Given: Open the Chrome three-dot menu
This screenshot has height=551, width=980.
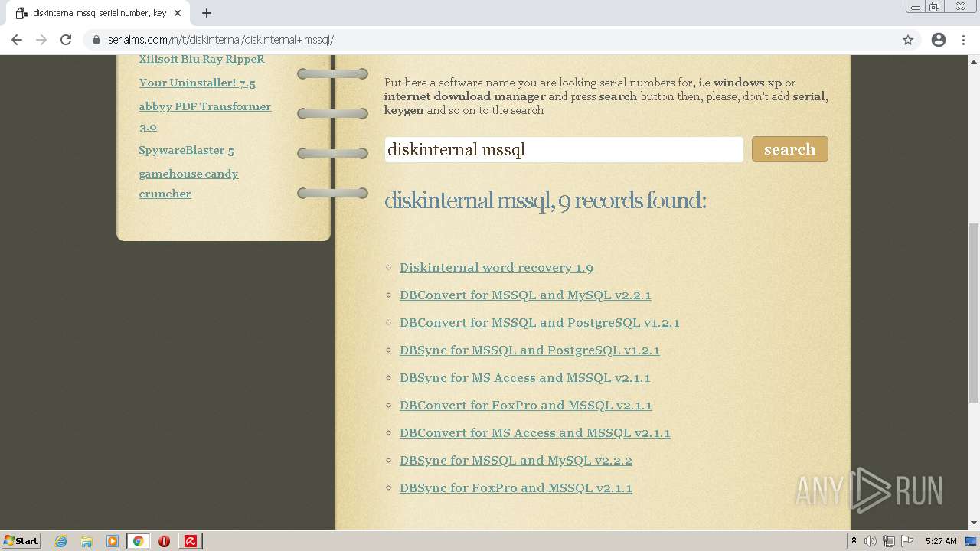Looking at the screenshot, I should tap(964, 40).
